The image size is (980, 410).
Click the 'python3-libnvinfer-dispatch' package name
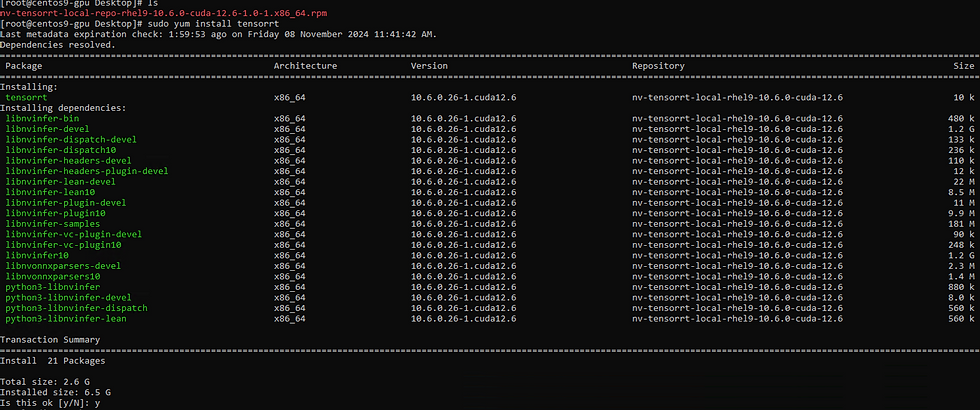[76, 308]
